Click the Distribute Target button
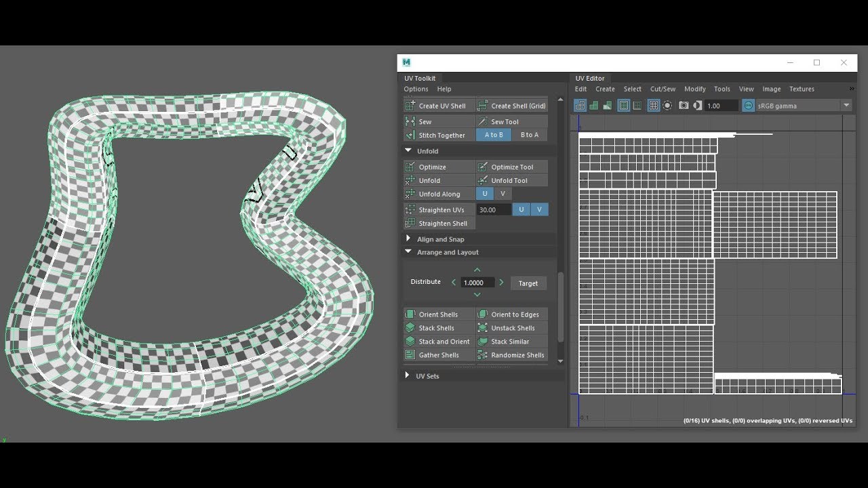This screenshot has height=488, width=868. tap(528, 283)
